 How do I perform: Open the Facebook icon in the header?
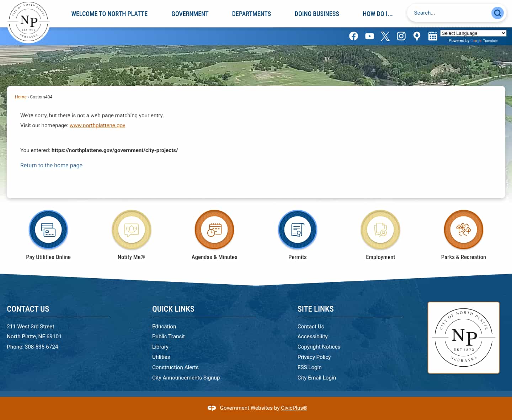tap(353, 36)
